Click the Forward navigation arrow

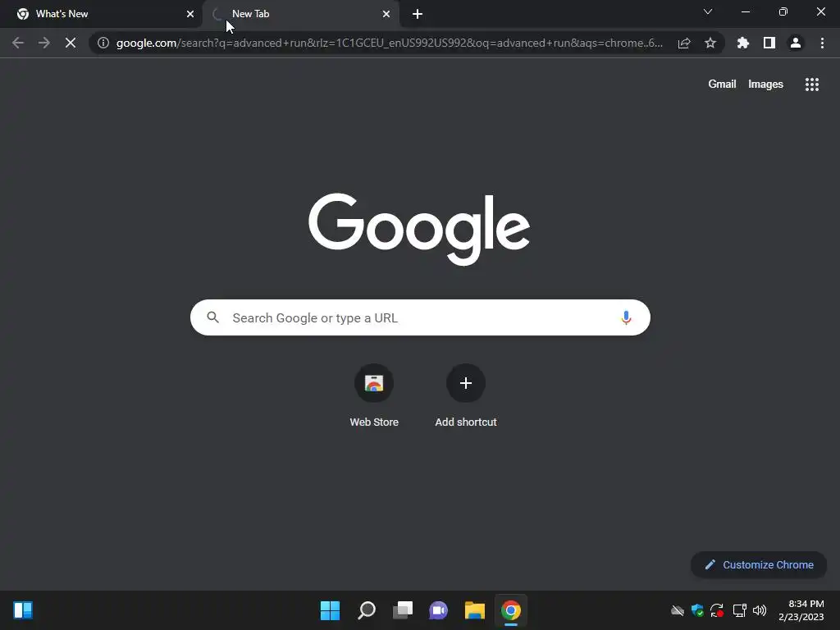pyautogui.click(x=44, y=43)
